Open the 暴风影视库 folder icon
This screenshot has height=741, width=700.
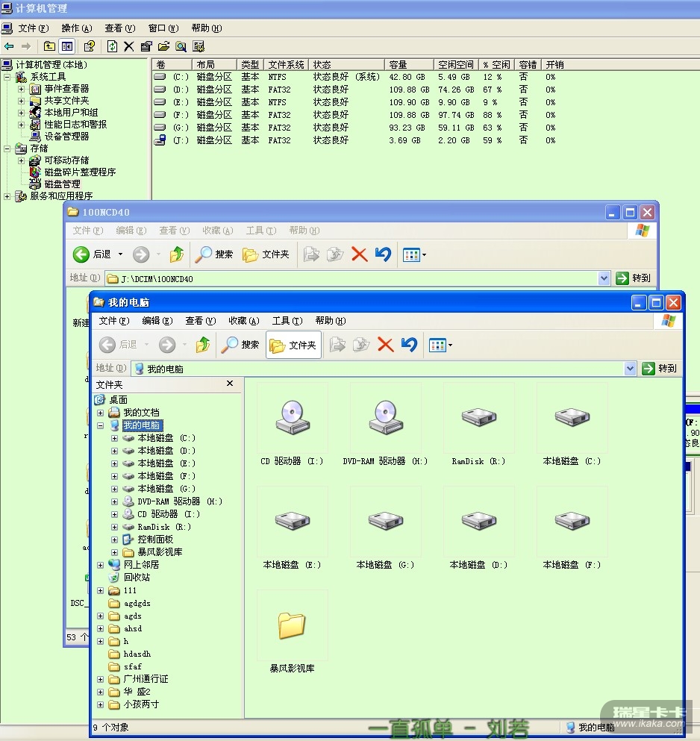point(292,626)
